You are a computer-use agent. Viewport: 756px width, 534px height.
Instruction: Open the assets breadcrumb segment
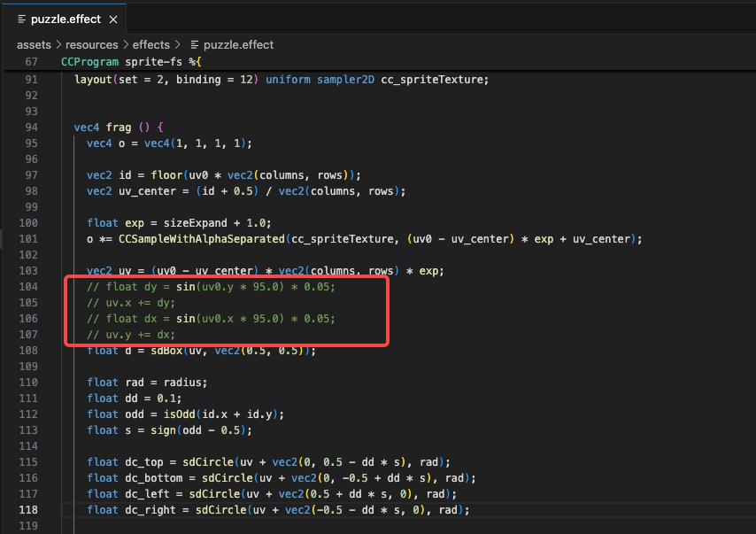click(34, 45)
